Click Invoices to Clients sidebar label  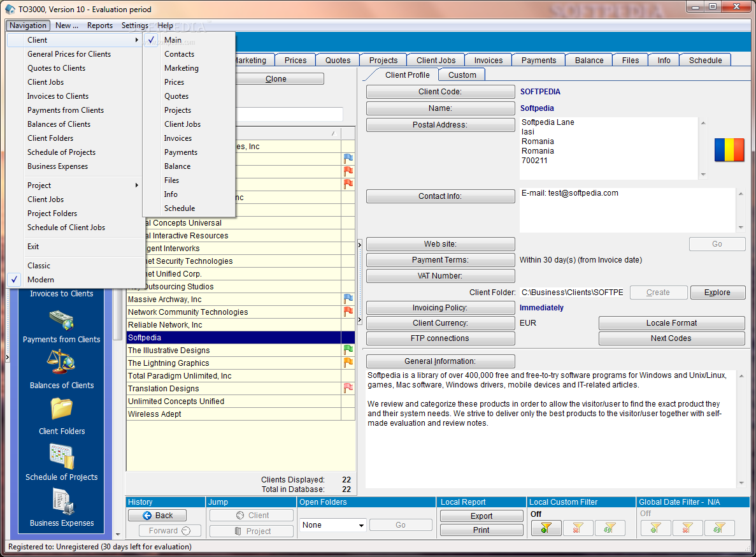point(61,293)
